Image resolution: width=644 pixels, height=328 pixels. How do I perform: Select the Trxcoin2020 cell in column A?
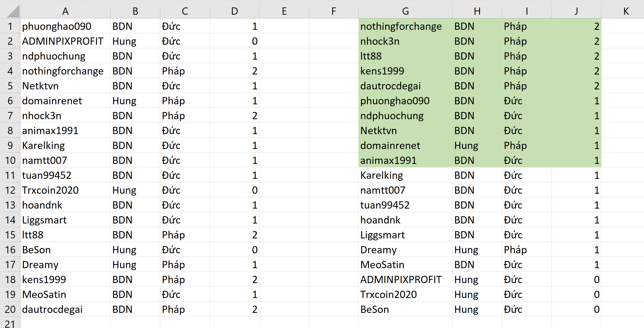click(50, 190)
